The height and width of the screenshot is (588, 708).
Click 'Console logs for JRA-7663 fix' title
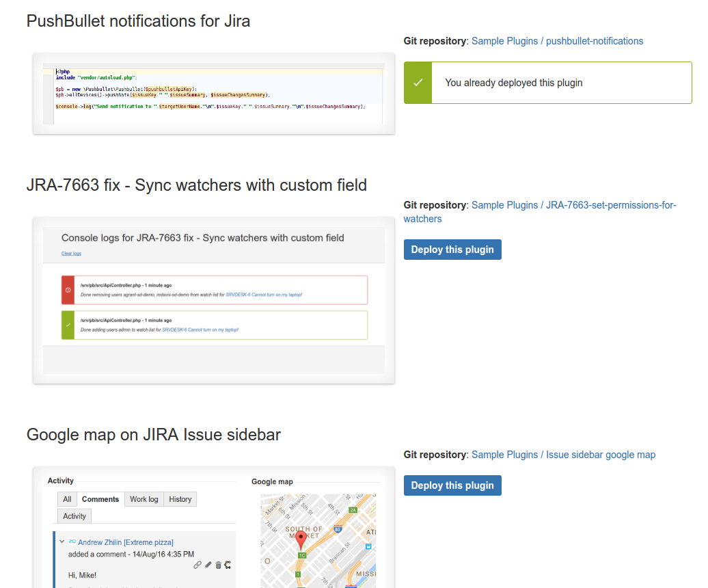point(203,238)
